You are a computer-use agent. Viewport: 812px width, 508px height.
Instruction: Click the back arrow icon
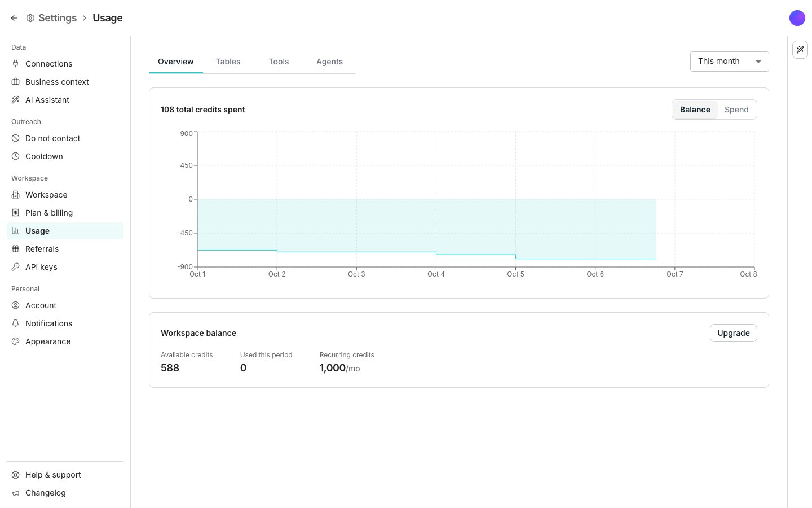pyautogui.click(x=14, y=18)
